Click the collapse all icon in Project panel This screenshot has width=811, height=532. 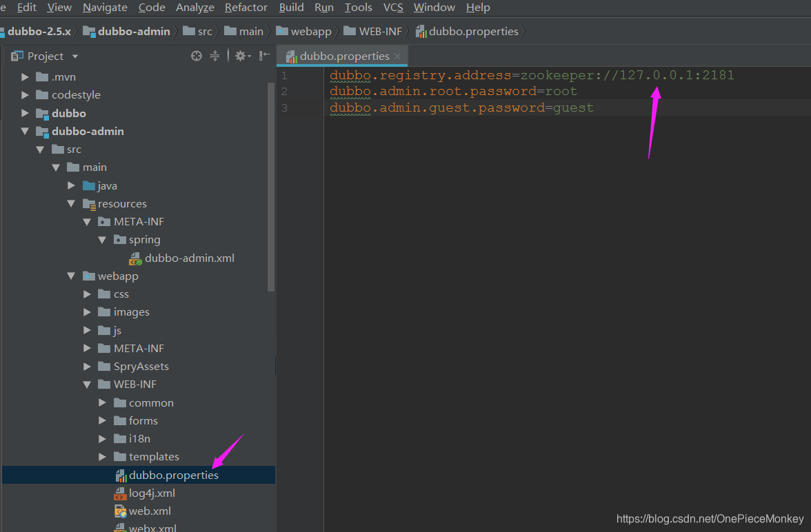pos(214,56)
